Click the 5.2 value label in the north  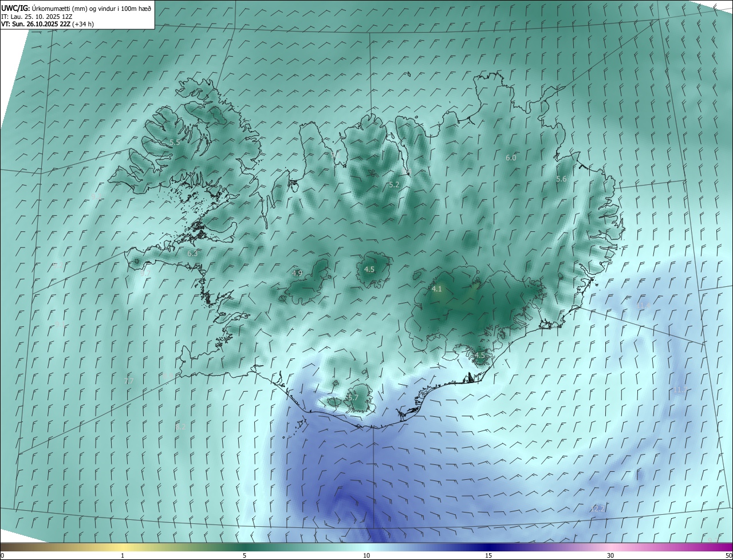coord(393,184)
